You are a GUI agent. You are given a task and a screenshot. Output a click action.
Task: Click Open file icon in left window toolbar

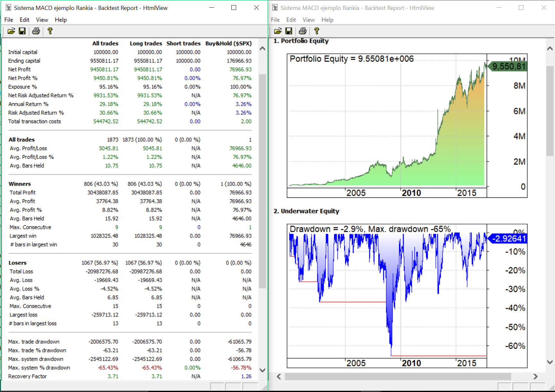[x=11, y=31]
